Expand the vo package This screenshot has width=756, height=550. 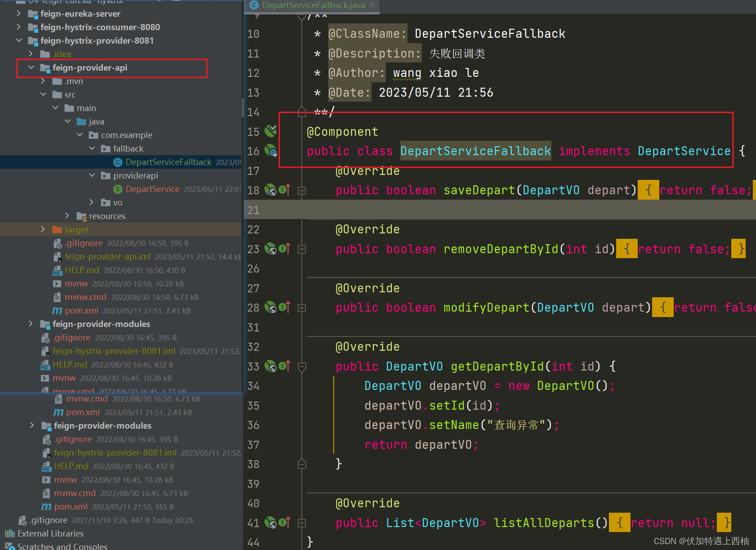(91, 202)
